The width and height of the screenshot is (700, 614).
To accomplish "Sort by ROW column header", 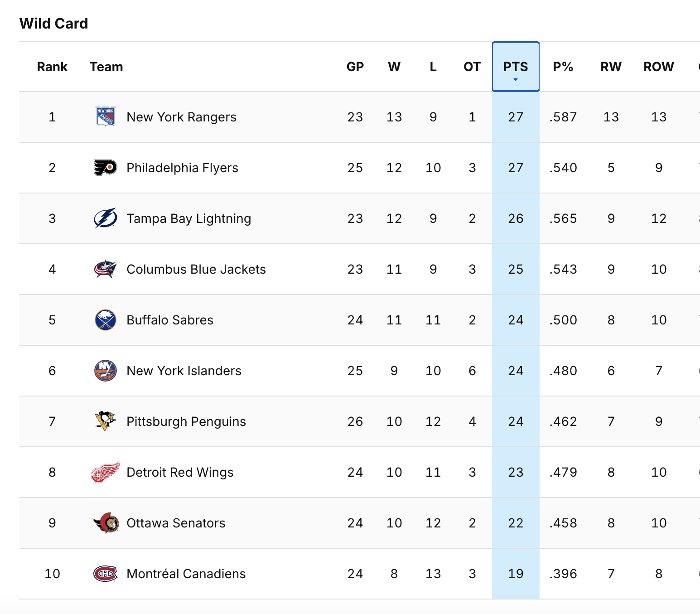I will 659,67.
